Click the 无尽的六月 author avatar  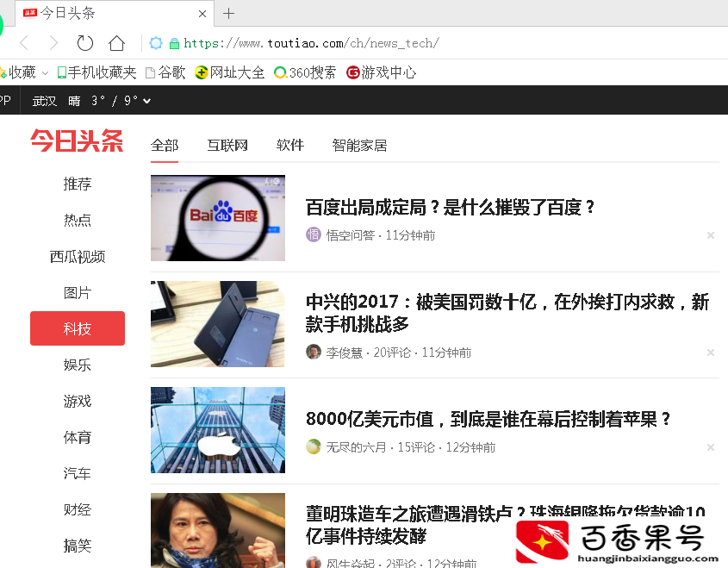coord(314,446)
